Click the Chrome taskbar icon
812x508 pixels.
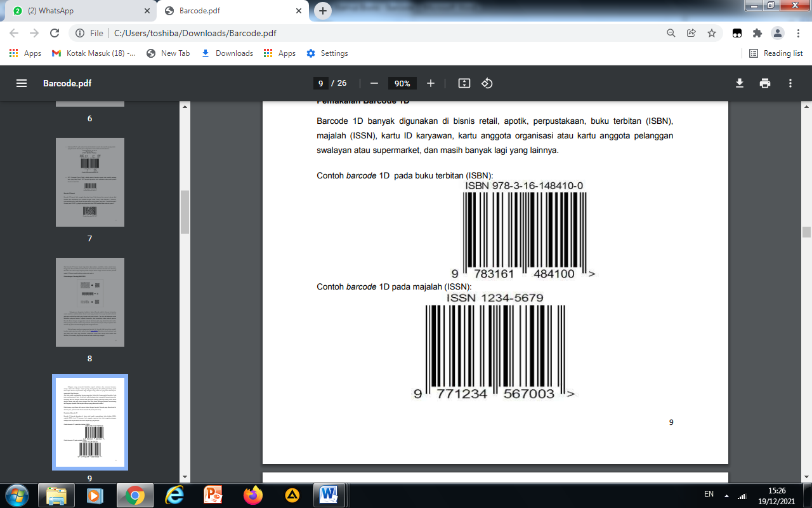click(x=134, y=495)
